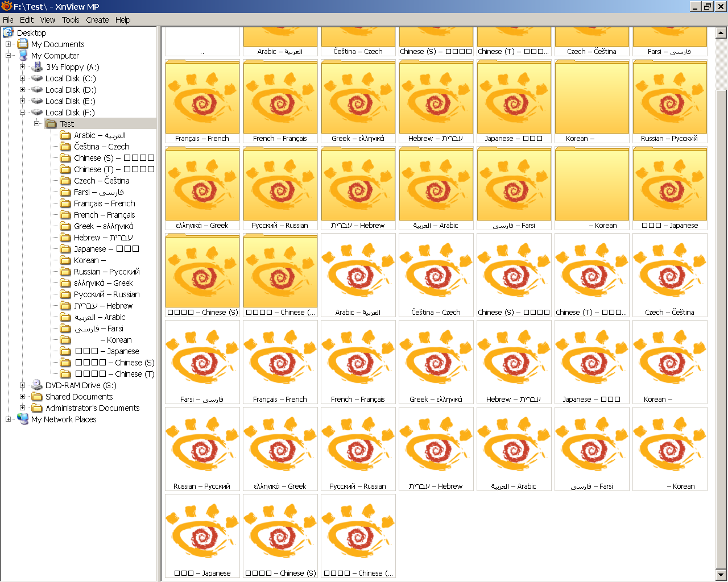
Task: Expand the Administrator's Documents node
Action: pos(22,408)
